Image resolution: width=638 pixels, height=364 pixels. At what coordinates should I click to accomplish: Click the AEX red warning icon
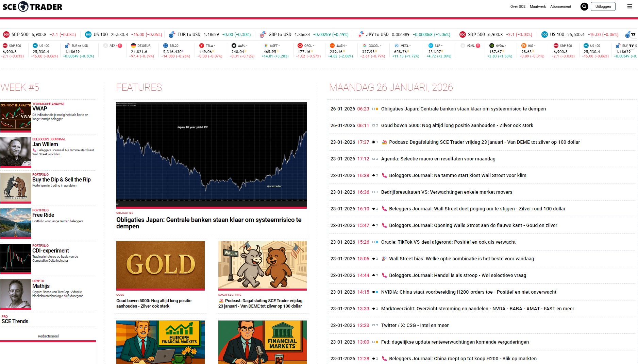point(120,46)
